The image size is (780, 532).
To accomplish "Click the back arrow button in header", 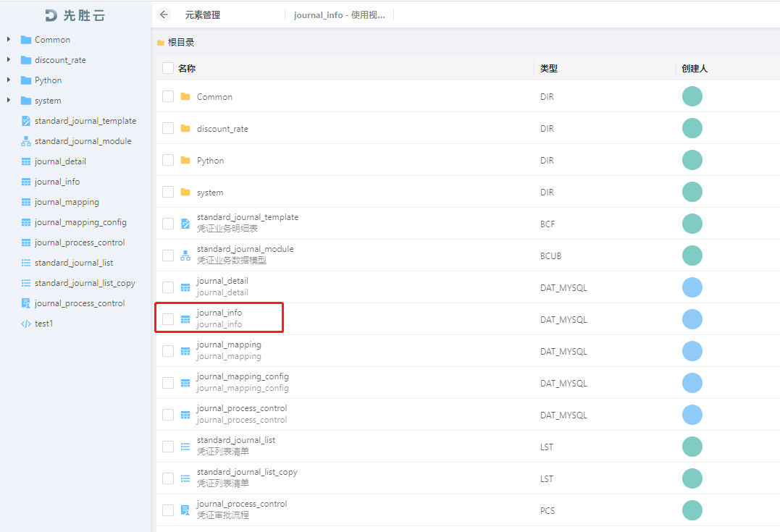I will coord(164,14).
